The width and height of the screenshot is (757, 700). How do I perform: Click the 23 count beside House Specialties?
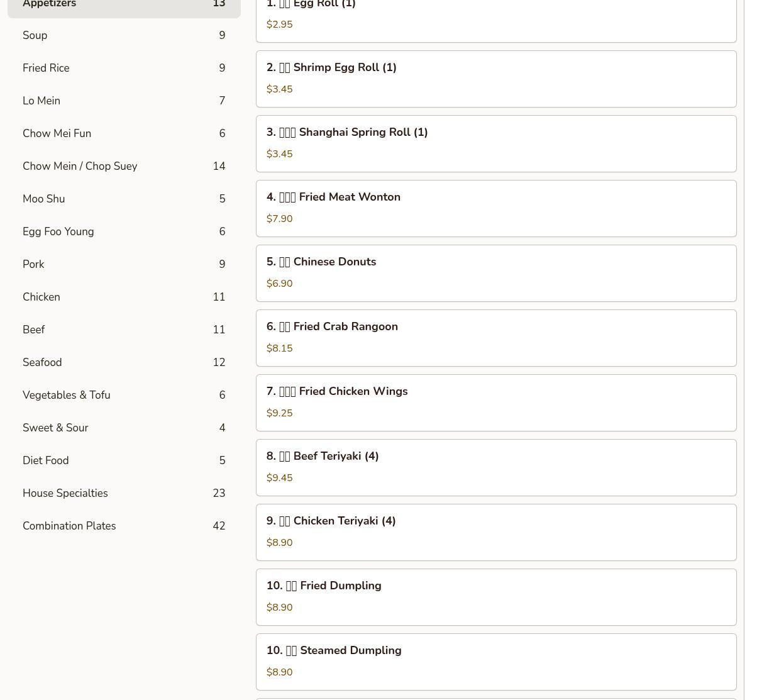219,493
